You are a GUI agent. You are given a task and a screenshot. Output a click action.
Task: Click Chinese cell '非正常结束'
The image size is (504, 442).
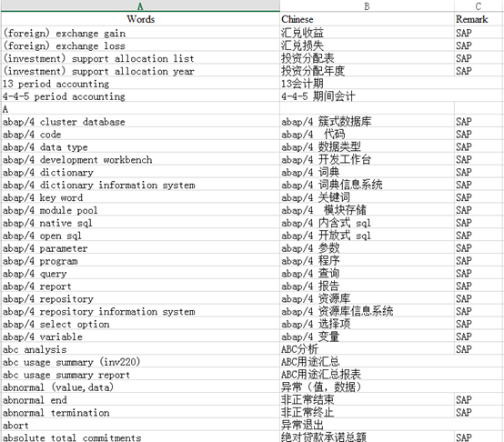tap(367, 400)
